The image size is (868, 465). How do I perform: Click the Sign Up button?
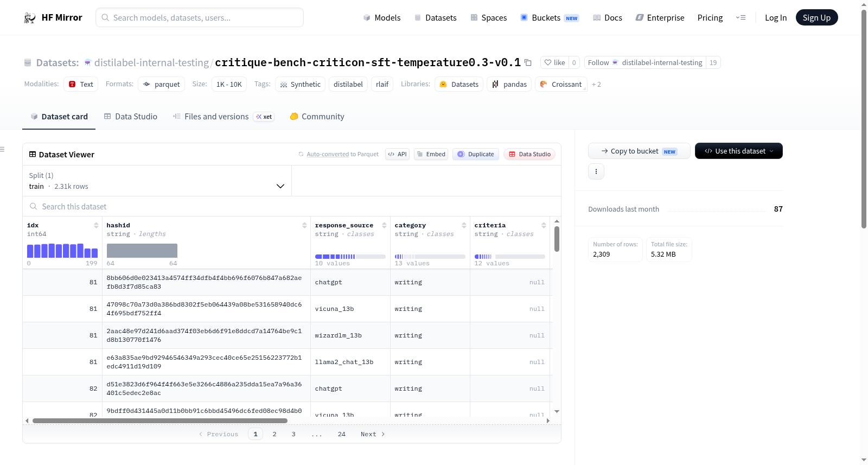click(816, 18)
